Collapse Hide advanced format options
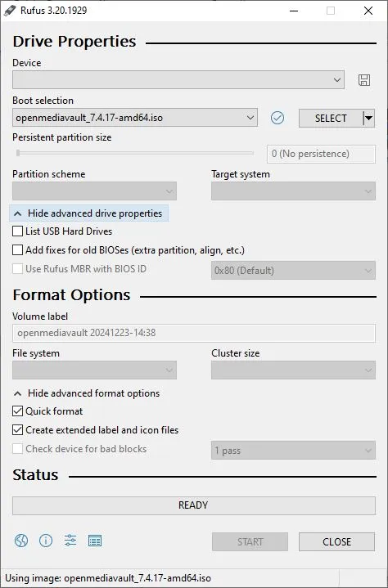Viewport: 388px width, 588px height. [x=87, y=393]
